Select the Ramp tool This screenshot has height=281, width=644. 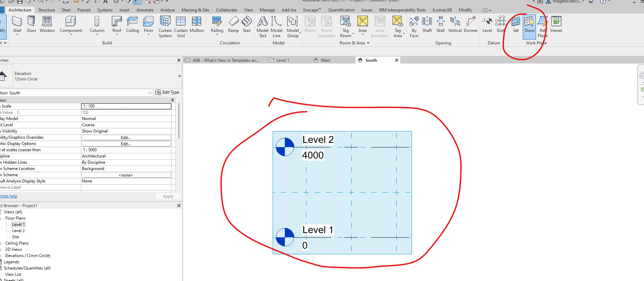click(233, 25)
